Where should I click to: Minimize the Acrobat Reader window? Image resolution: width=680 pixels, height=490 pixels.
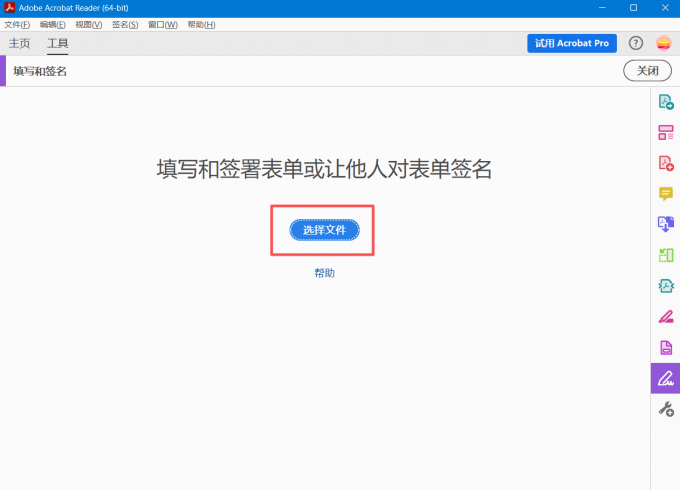coord(602,8)
